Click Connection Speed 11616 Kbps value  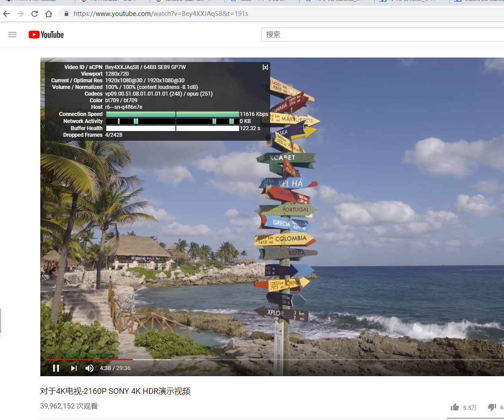point(254,114)
